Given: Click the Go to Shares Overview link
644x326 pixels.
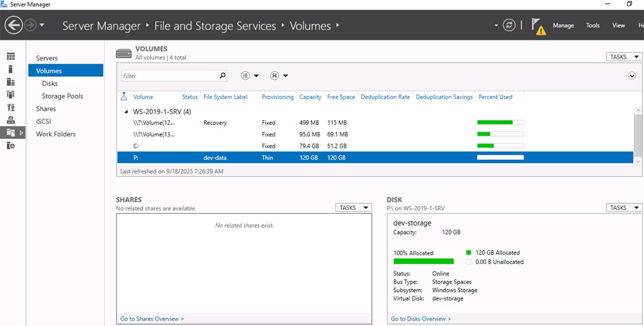Looking at the screenshot, I should coord(152,318).
